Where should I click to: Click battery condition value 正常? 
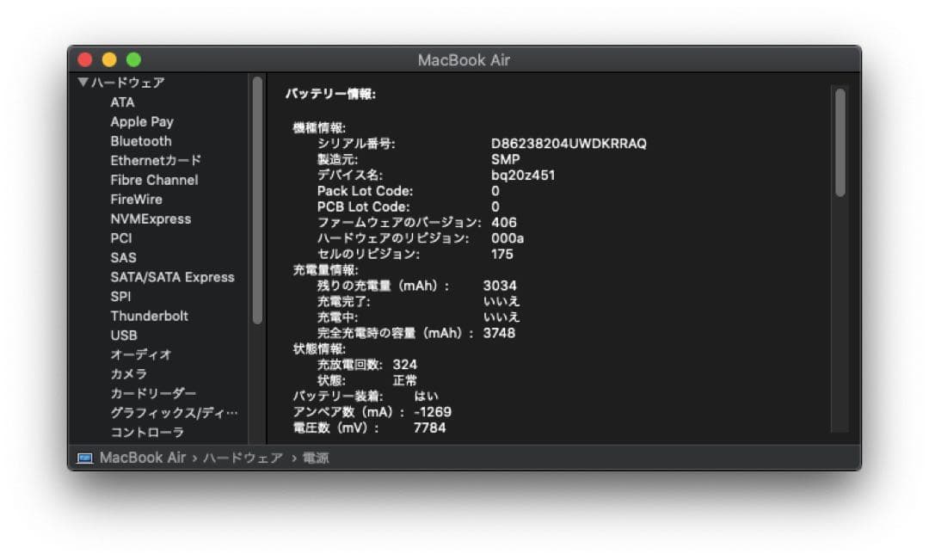click(x=404, y=380)
